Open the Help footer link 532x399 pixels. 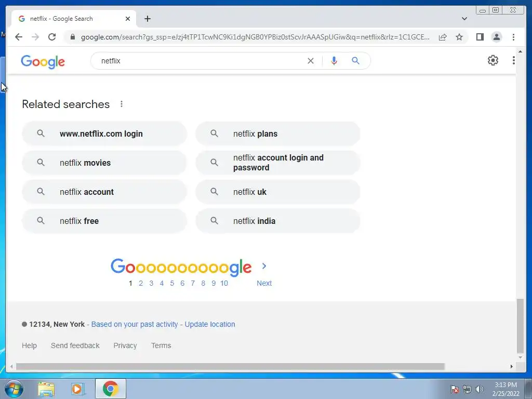click(x=29, y=345)
